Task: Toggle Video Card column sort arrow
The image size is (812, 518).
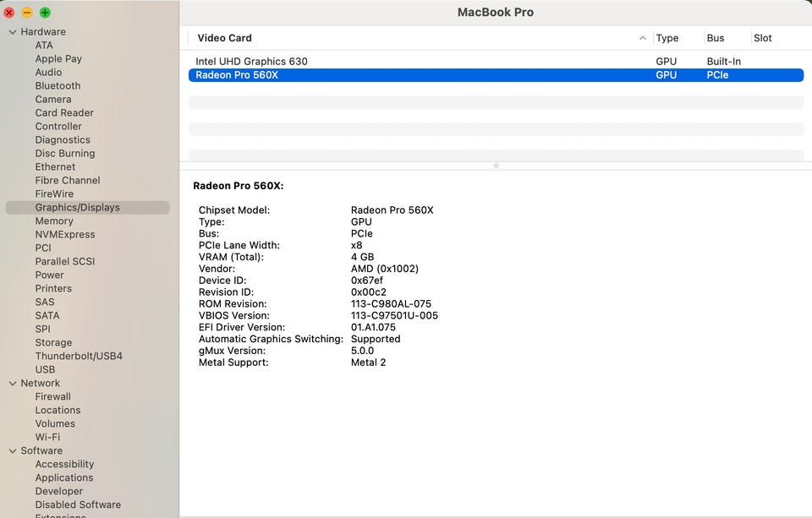Action: (643, 38)
